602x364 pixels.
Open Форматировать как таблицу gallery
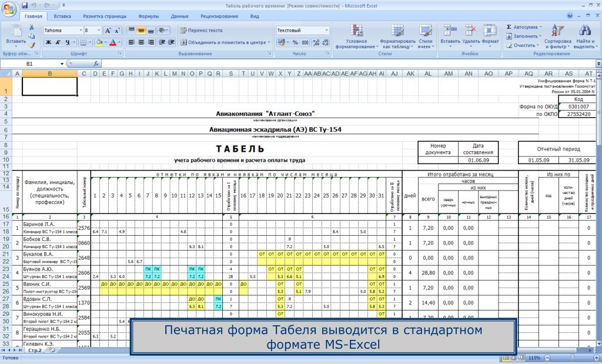397,36
